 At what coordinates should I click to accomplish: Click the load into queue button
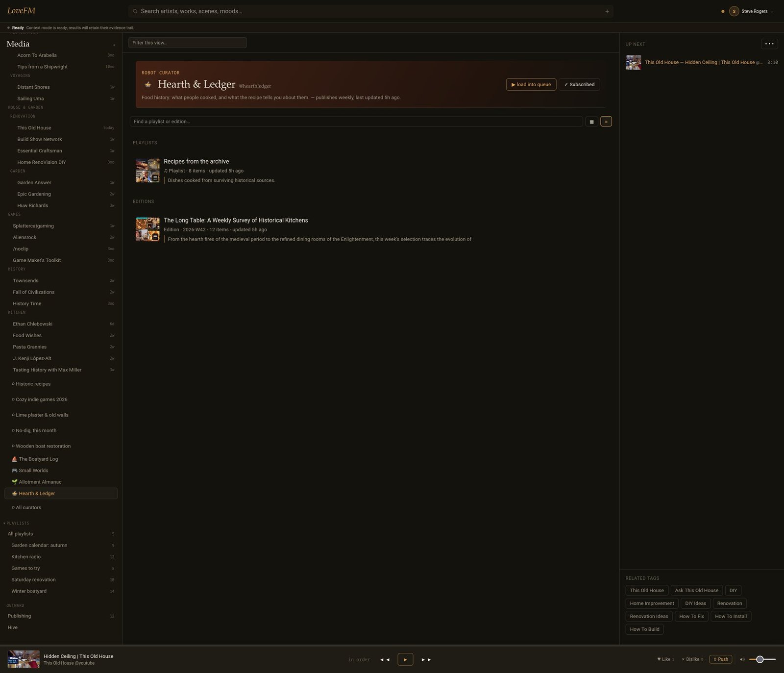(531, 84)
